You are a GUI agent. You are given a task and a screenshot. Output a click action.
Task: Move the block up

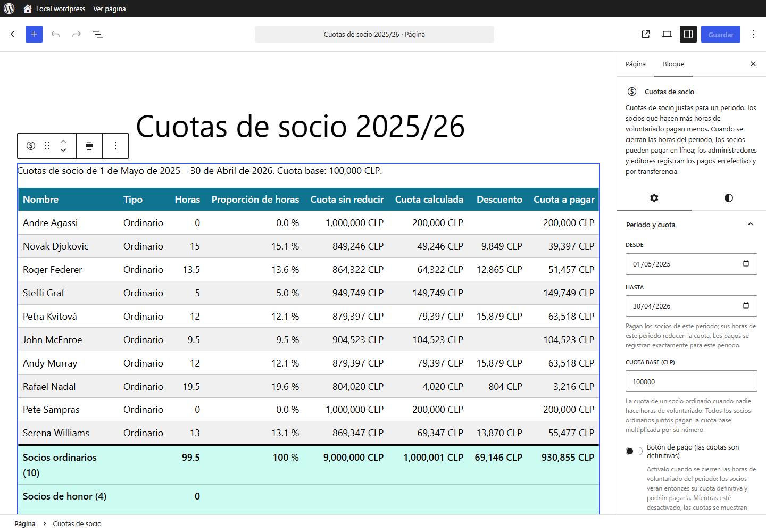click(x=63, y=141)
